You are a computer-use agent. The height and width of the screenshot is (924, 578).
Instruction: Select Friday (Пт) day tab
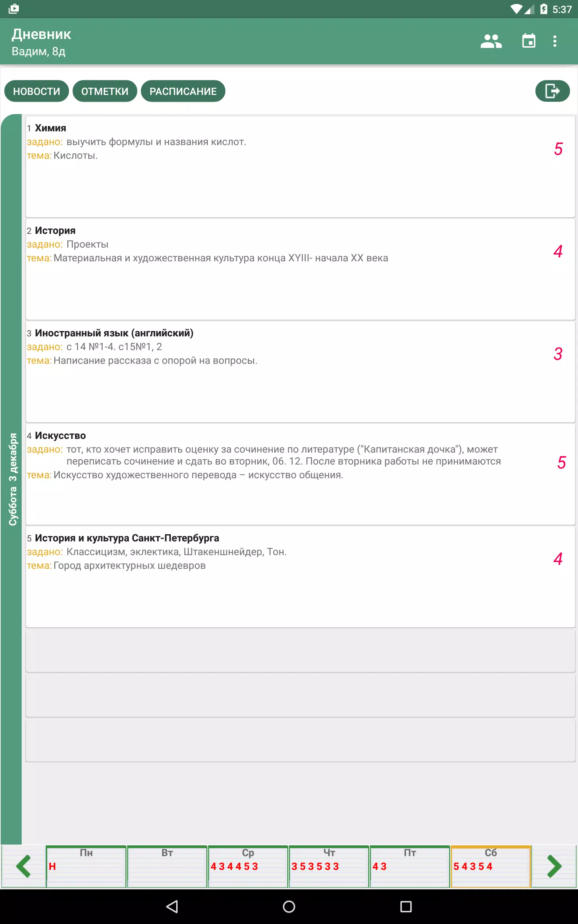tap(410, 866)
